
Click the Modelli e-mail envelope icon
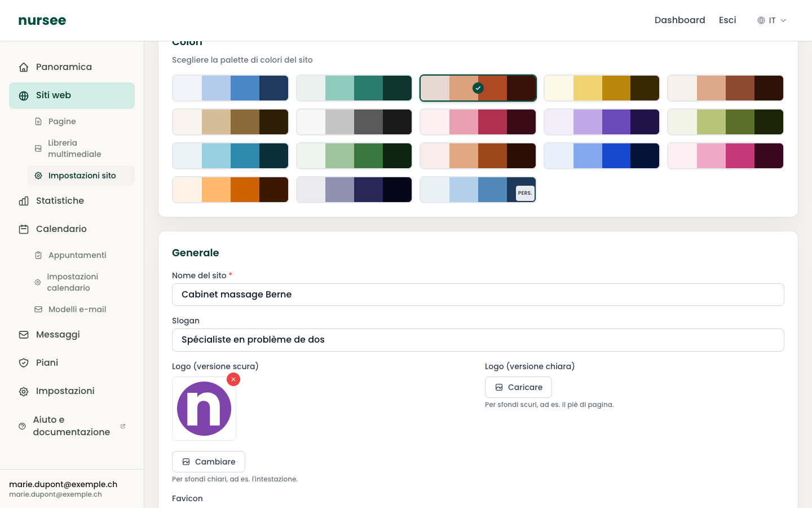coord(38,309)
